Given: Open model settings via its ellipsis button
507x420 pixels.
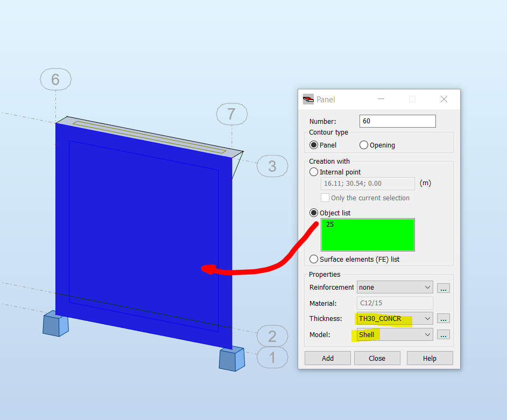Looking at the screenshot, I should click(443, 334).
